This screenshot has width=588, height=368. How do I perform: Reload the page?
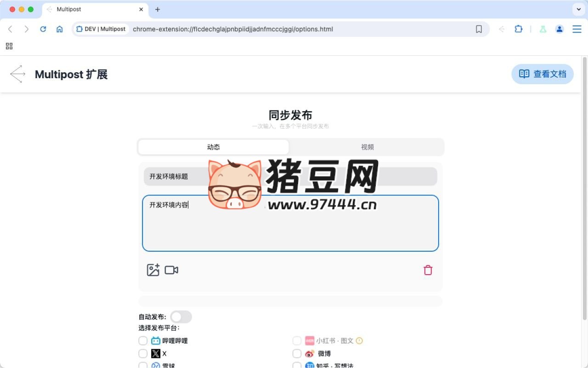point(43,29)
